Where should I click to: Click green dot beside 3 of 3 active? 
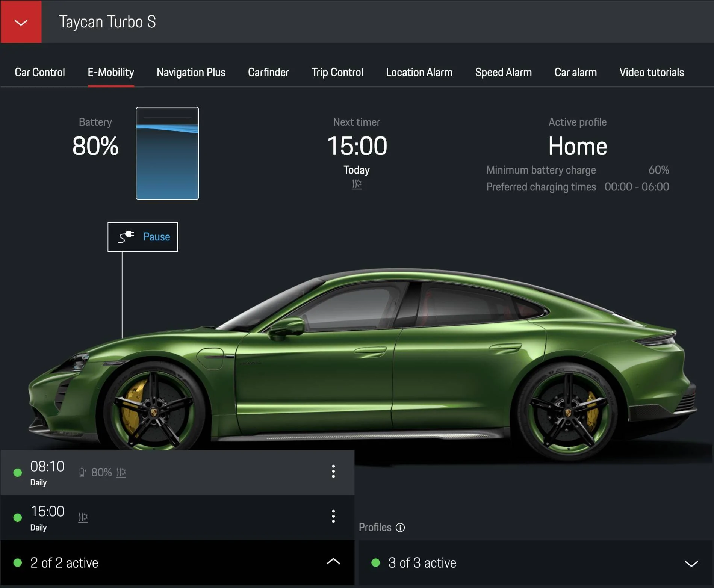click(x=375, y=562)
